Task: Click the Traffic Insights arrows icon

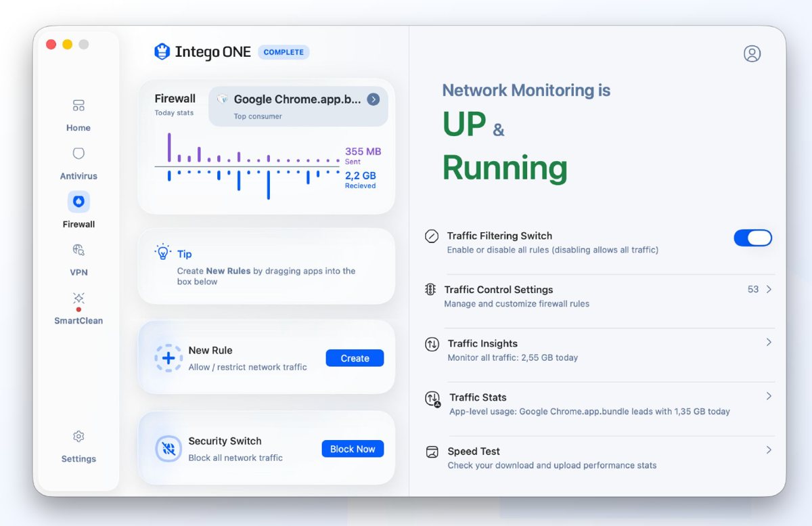Action: point(432,344)
